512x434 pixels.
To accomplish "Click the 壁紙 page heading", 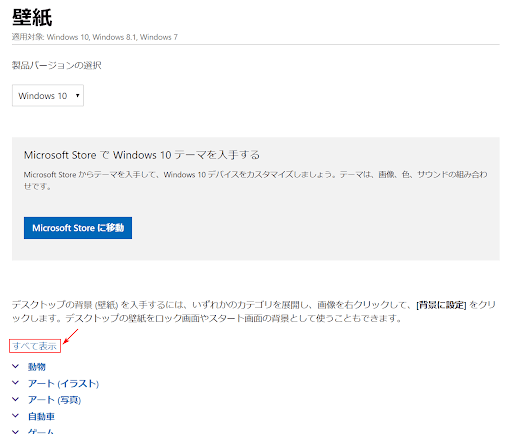I will 32,17.
